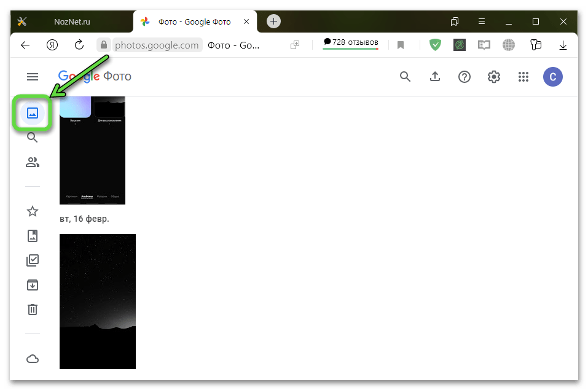Toggle the hamburger main menu
Image resolution: width=588 pixels, height=390 pixels.
click(x=33, y=77)
